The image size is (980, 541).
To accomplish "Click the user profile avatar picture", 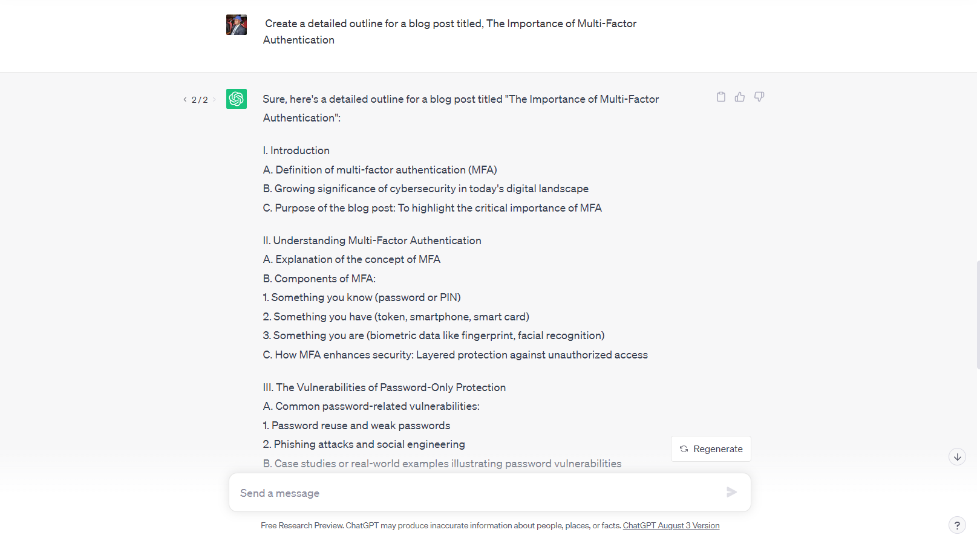I will (x=237, y=25).
